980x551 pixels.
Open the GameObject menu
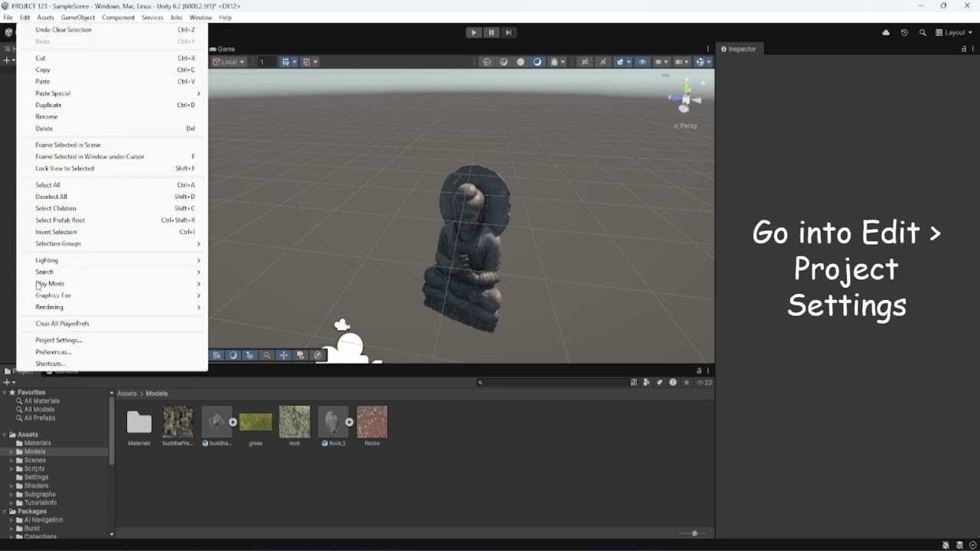[x=78, y=18]
